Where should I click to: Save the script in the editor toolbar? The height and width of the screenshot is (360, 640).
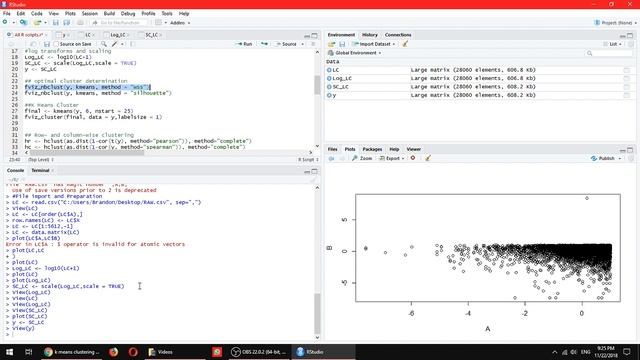(47, 44)
